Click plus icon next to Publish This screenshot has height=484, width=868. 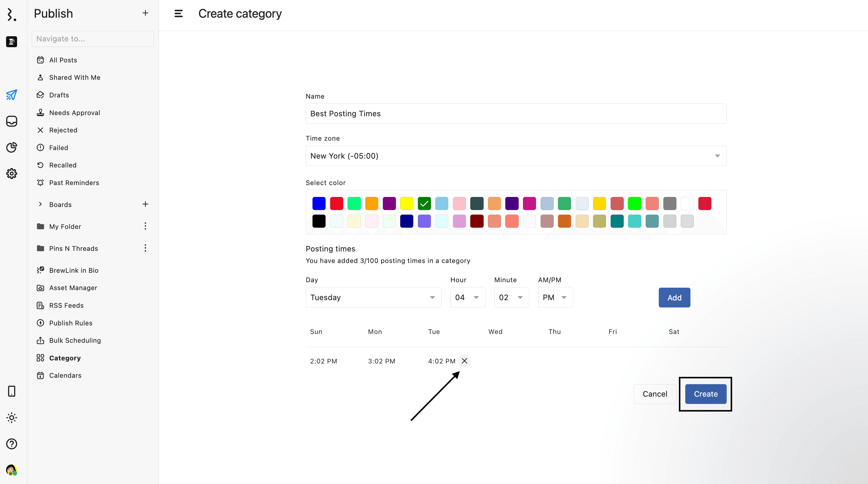tap(145, 13)
